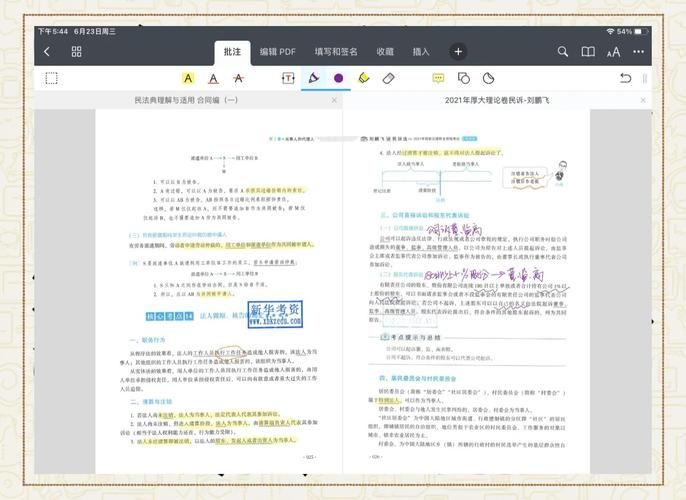
Task: Close the 2021年厚大理论卷民诉 document tab
Action: pyautogui.click(x=643, y=100)
